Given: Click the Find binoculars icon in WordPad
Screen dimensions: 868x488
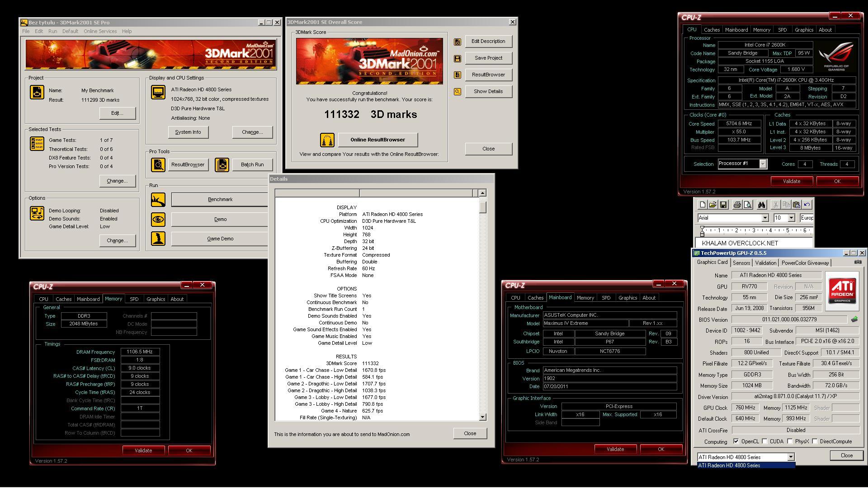Looking at the screenshot, I should (x=761, y=205).
